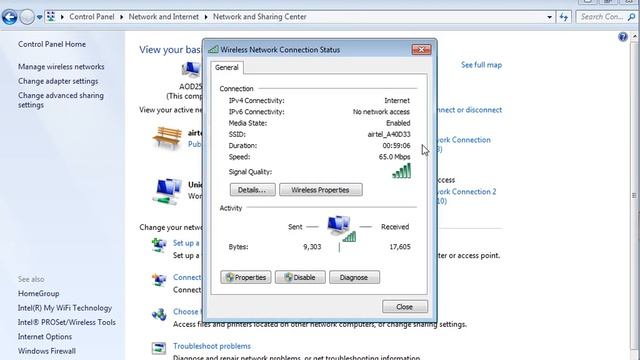Go back with the navigation arrow
This screenshot has height=360, width=640.
(x=9, y=17)
